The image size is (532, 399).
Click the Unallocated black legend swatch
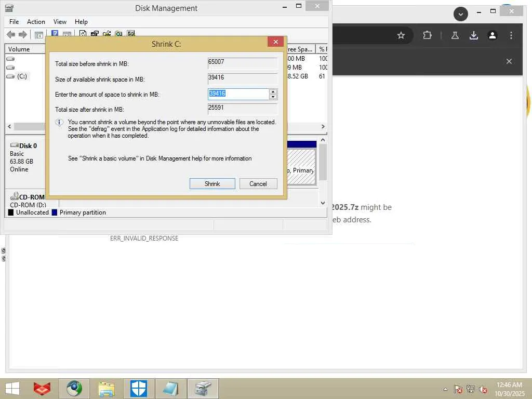point(11,212)
